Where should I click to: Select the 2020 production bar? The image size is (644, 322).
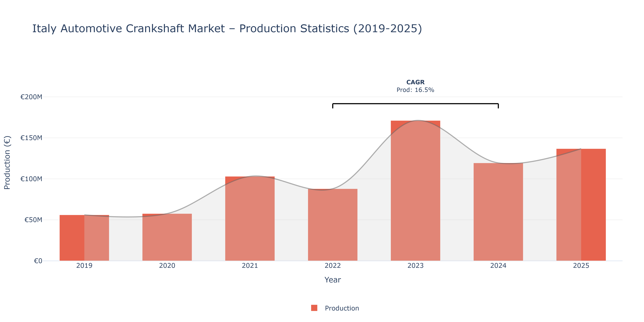coord(167,237)
